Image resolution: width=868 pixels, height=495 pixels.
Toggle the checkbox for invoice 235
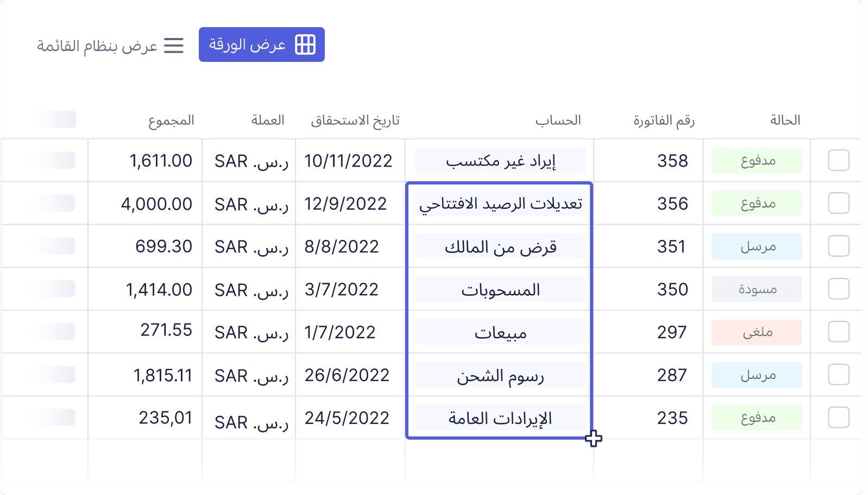point(838,417)
